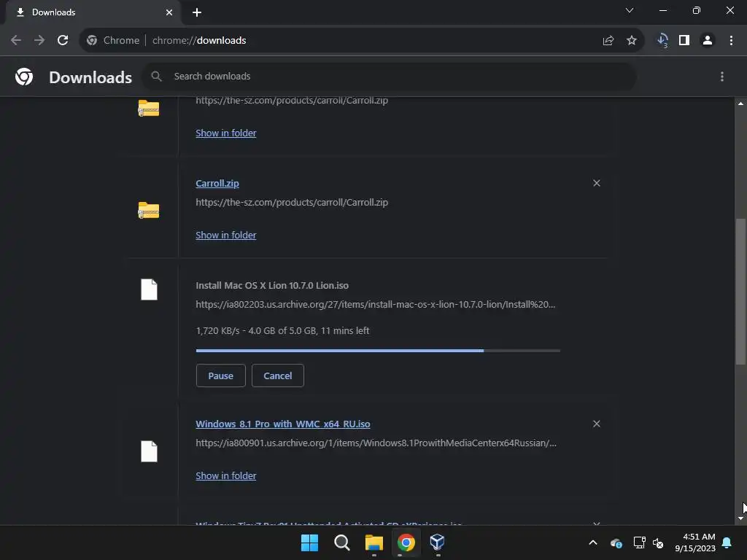Click the file icon of Mac OS X Lion.iso

click(149, 289)
